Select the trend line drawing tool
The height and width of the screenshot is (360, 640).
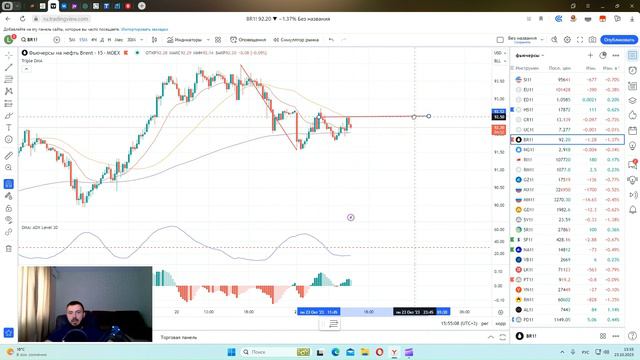9,67
